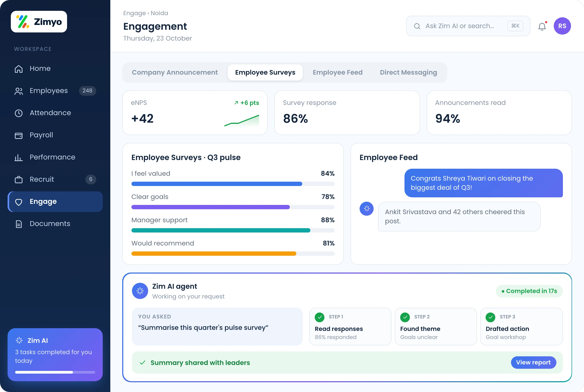Click the Employees people icon

[x=19, y=91]
